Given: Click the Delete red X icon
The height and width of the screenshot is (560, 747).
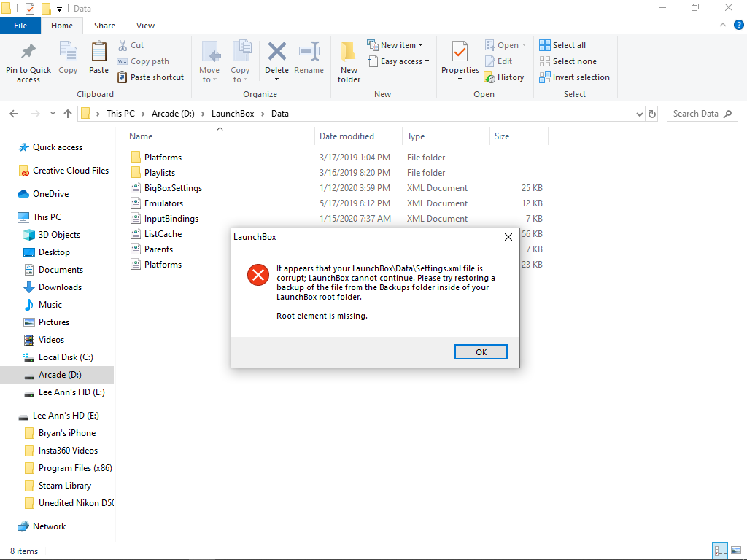Looking at the screenshot, I should tap(276, 52).
